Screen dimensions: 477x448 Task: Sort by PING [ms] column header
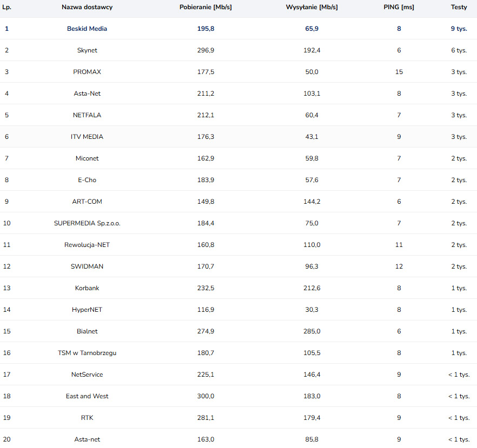pos(399,7)
